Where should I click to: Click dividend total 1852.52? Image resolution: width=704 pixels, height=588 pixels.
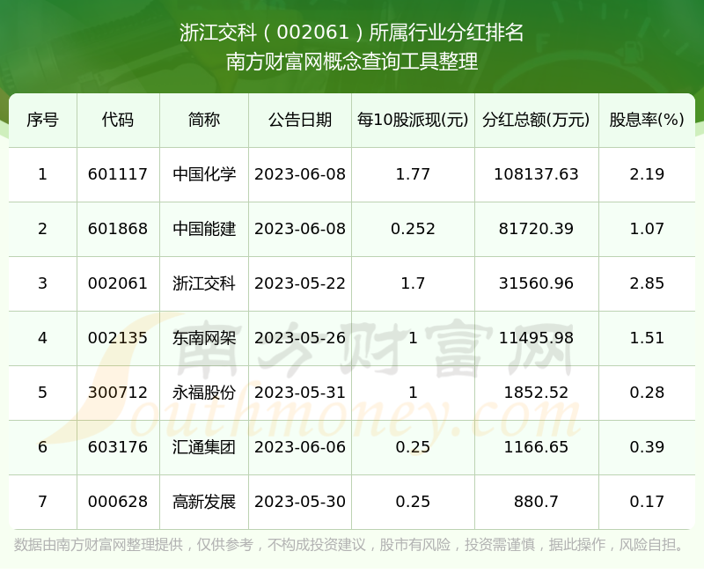coord(536,393)
